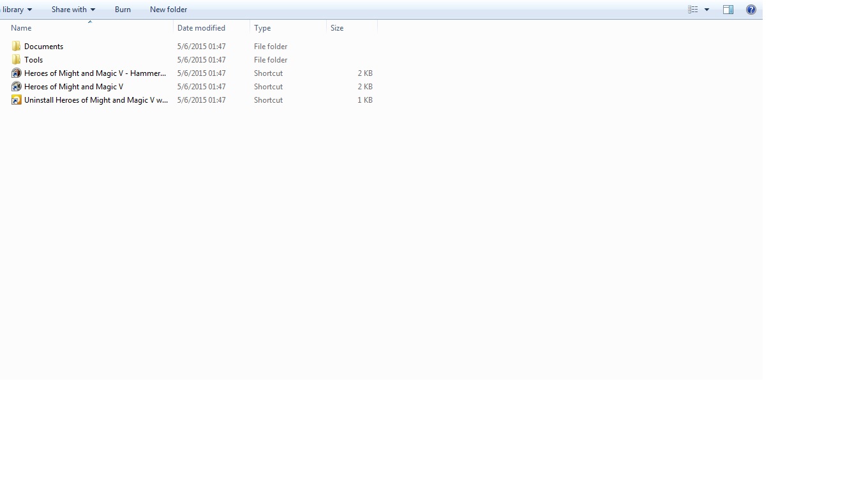Image resolution: width=868 pixels, height=490 pixels.
Task: Click the 1 KB size of the Uninstall shortcut
Action: click(x=365, y=100)
